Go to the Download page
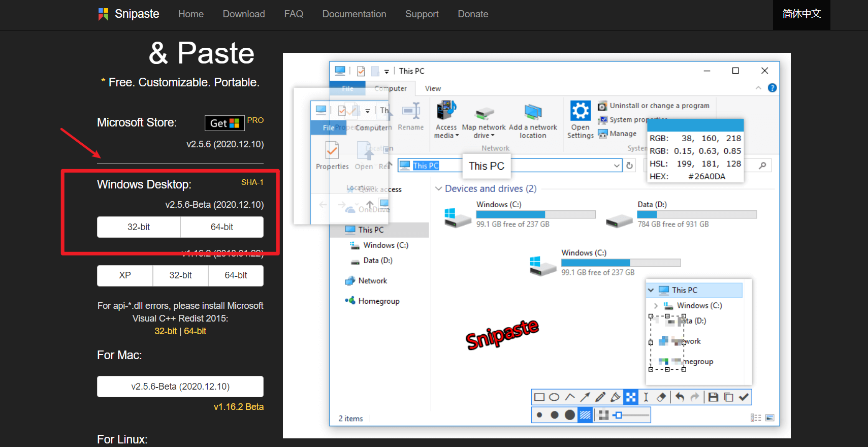868x447 pixels. click(244, 14)
